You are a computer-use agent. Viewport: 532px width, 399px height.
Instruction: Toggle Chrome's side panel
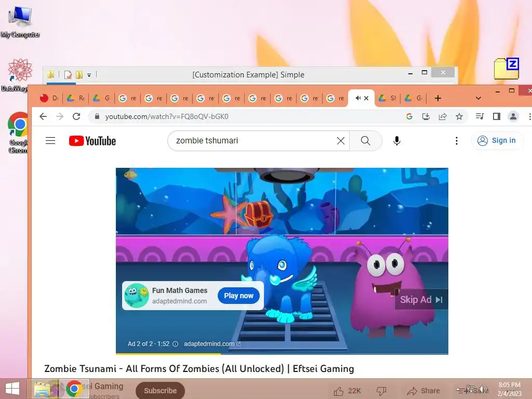click(x=496, y=116)
